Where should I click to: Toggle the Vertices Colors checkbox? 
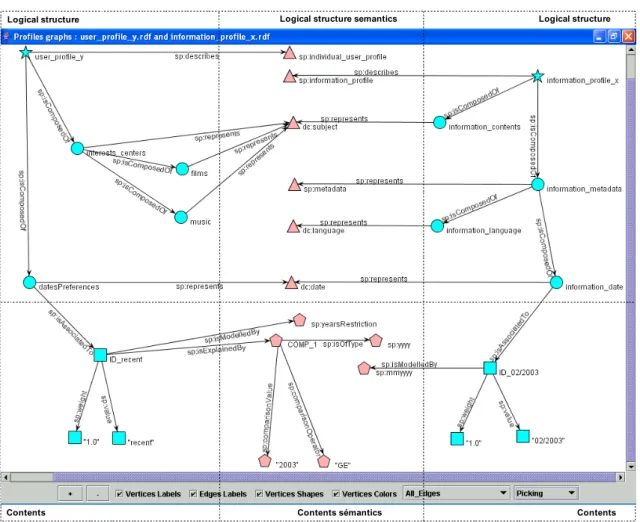[x=336, y=494]
